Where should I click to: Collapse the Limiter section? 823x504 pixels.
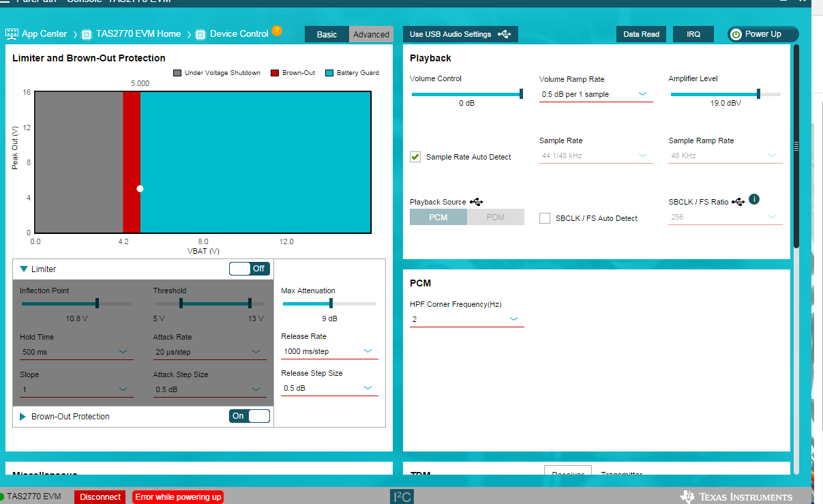click(24, 269)
